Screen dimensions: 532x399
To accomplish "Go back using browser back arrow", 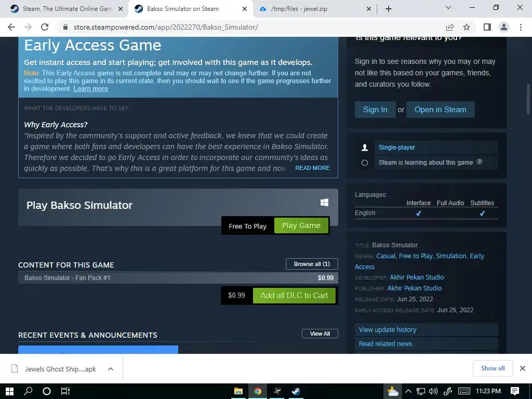I will tap(11, 27).
